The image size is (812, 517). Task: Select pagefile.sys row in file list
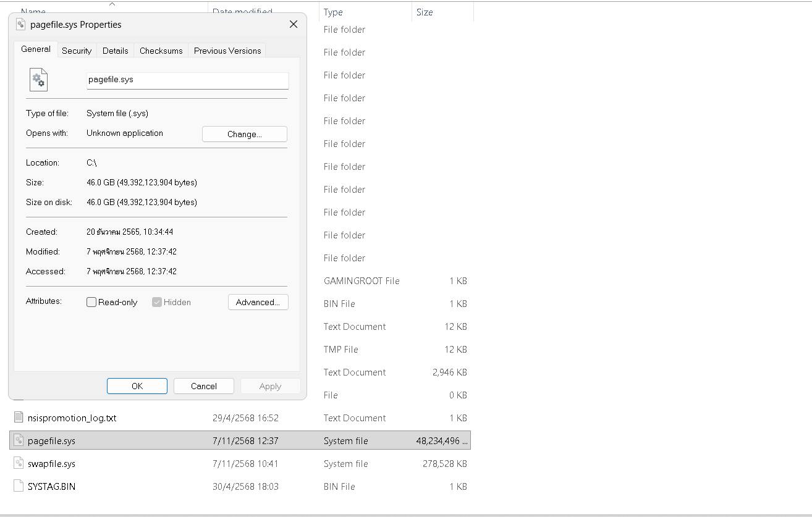tap(240, 440)
